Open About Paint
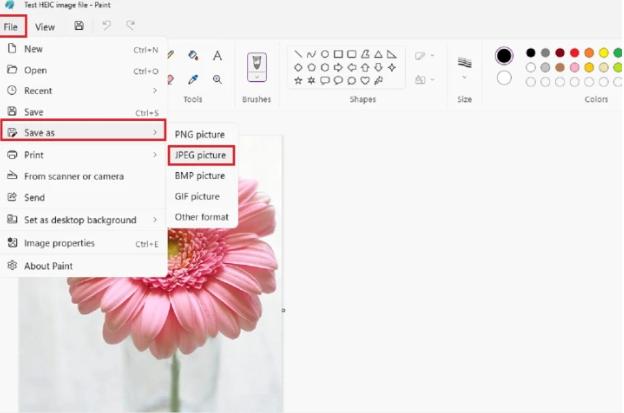This screenshot has width=624, height=413. (x=83, y=266)
